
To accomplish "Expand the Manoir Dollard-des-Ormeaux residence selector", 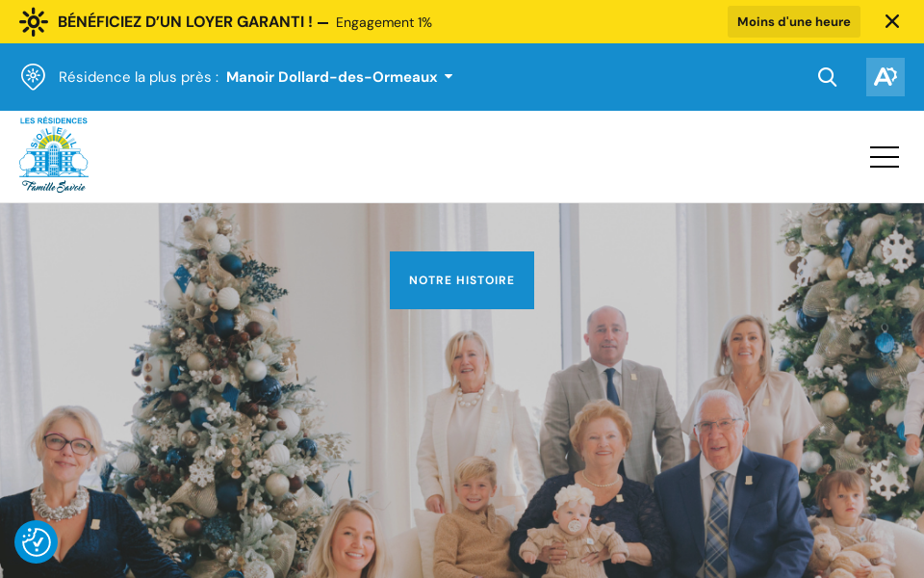I will pos(340,77).
